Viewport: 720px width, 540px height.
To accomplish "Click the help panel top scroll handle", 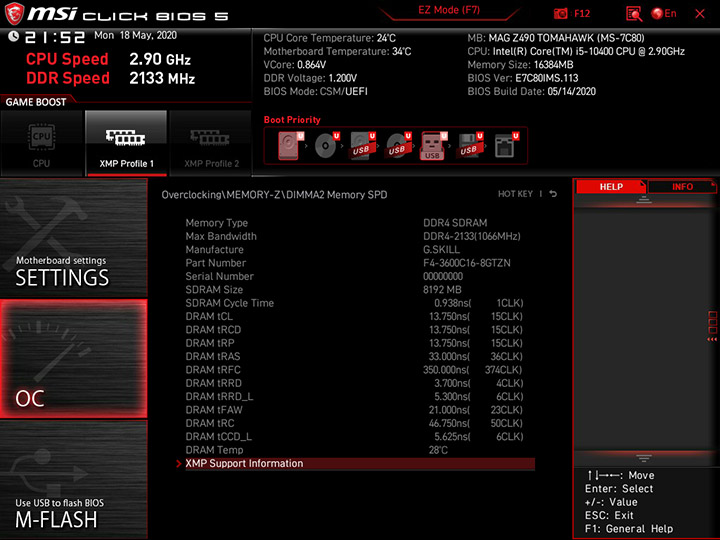I will click(644, 199).
